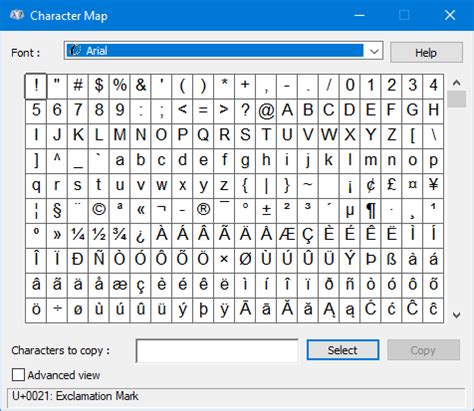The height and width of the screenshot is (411, 474).
Task: Close the Character Map window
Action: click(x=450, y=15)
